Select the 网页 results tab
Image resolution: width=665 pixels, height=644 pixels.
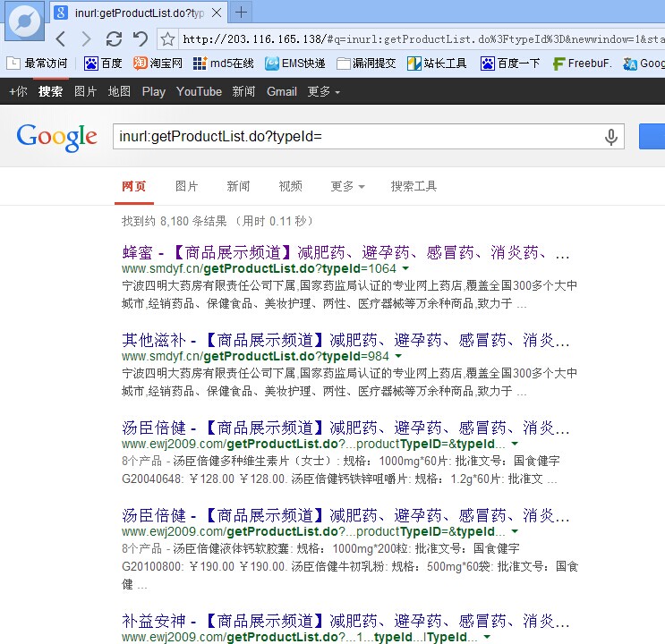(x=134, y=186)
